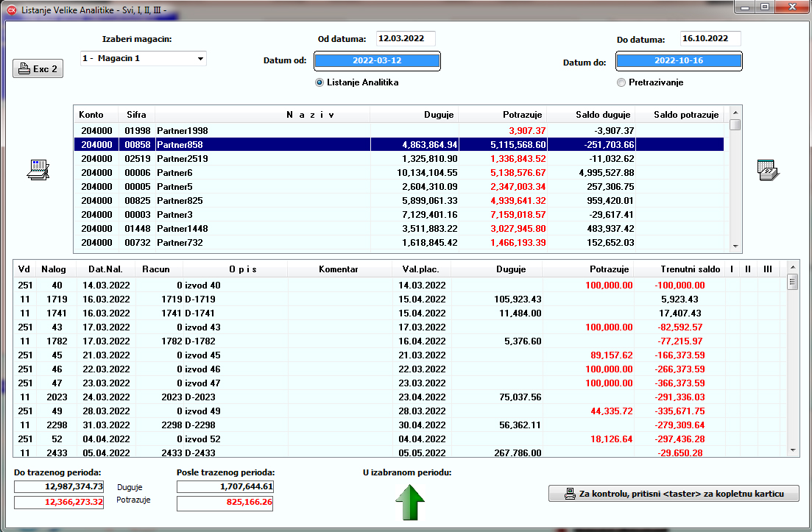Select the Partner1448 row
Screen dimensions: 812x532
(399, 229)
